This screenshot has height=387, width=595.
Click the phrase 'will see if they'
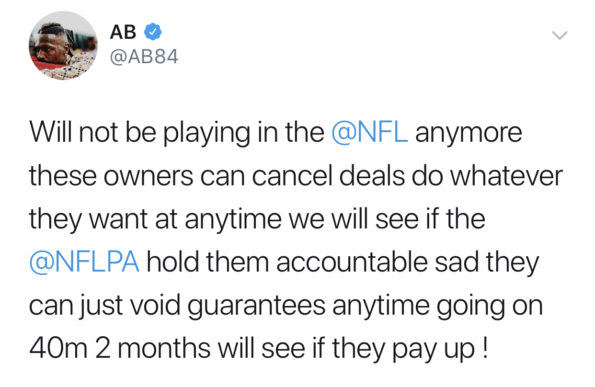(302, 349)
